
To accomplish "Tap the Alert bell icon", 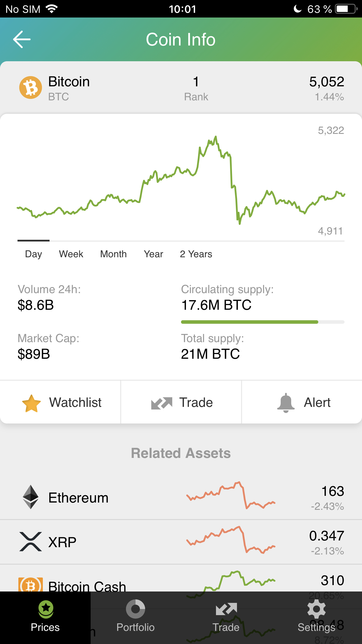I will pyautogui.click(x=286, y=403).
